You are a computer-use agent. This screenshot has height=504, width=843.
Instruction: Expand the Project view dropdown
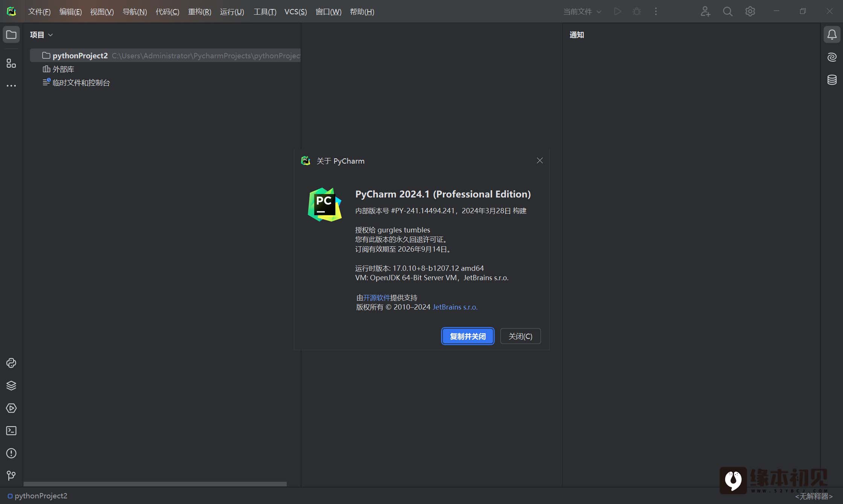(41, 35)
